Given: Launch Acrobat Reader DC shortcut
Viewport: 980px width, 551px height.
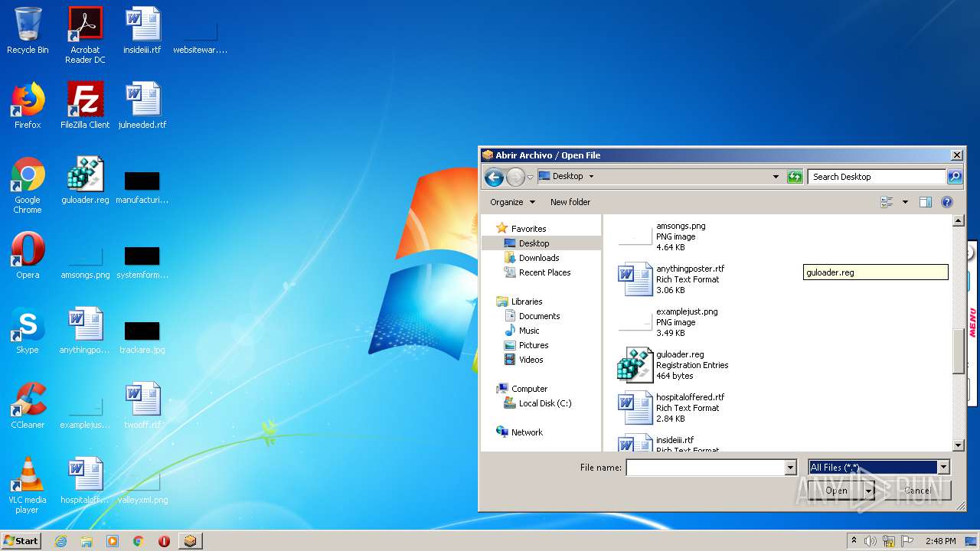Looking at the screenshot, I should (85, 35).
